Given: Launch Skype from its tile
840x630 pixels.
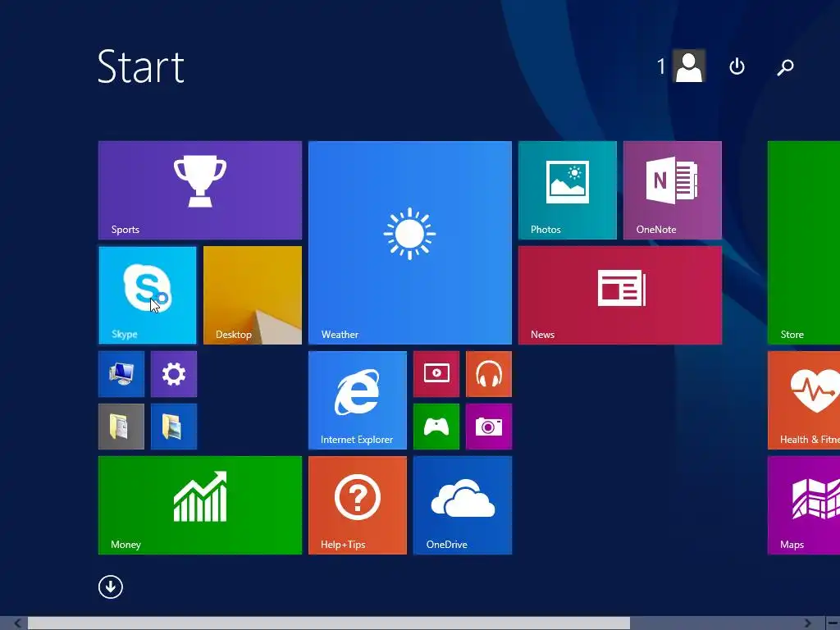Looking at the screenshot, I should point(148,295).
